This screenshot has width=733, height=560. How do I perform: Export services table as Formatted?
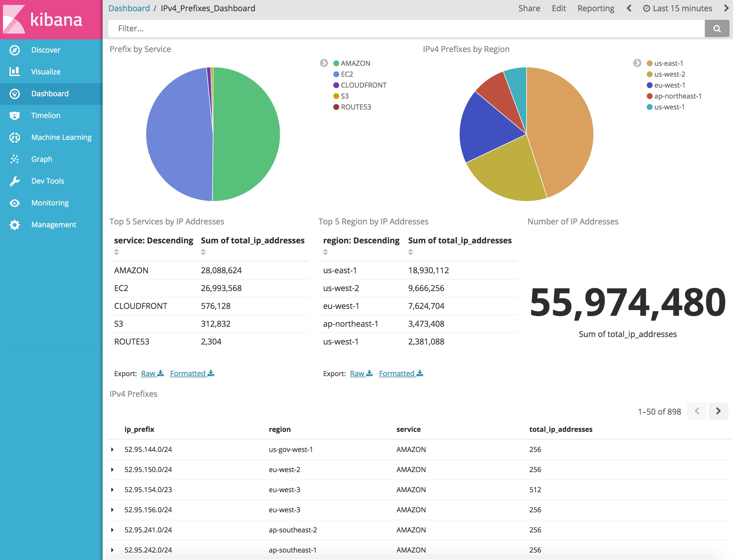pyautogui.click(x=192, y=373)
